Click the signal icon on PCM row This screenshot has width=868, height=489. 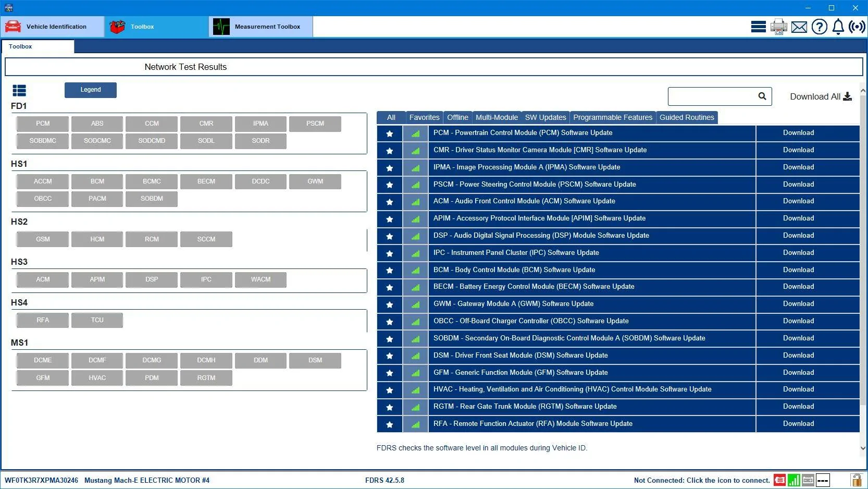tap(415, 133)
